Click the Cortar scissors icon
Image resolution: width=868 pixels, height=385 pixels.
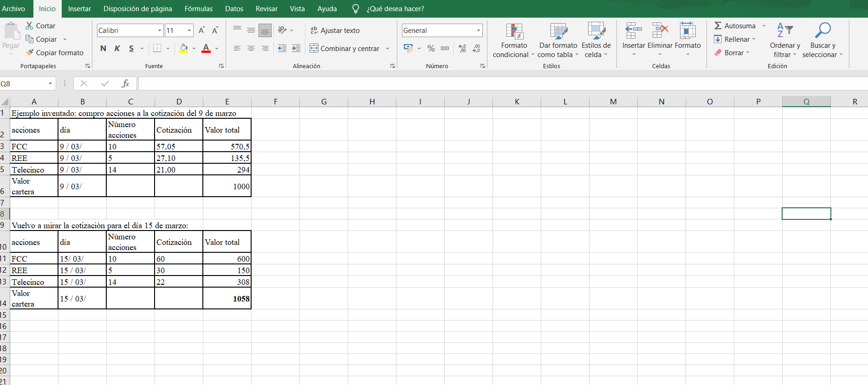click(x=29, y=26)
